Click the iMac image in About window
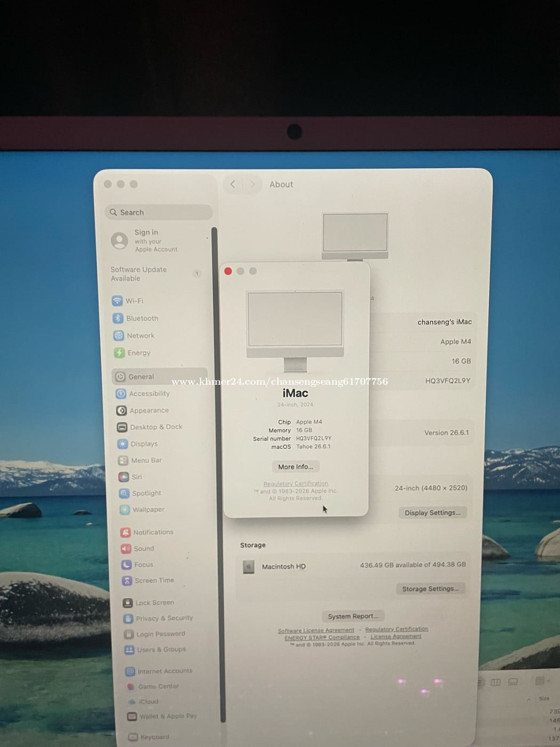Image resolution: width=560 pixels, height=747 pixels. click(295, 331)
